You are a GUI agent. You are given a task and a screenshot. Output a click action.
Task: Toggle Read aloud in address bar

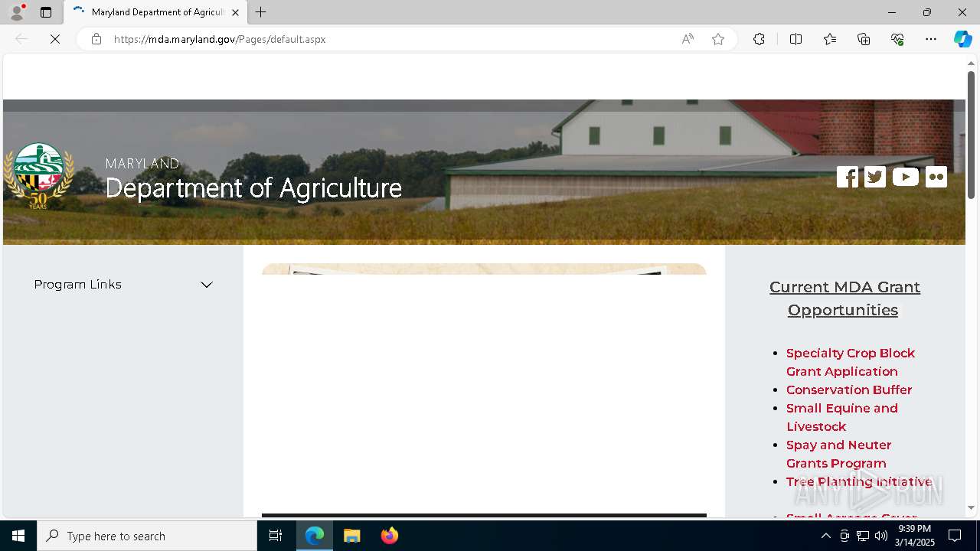click(688, 39)
